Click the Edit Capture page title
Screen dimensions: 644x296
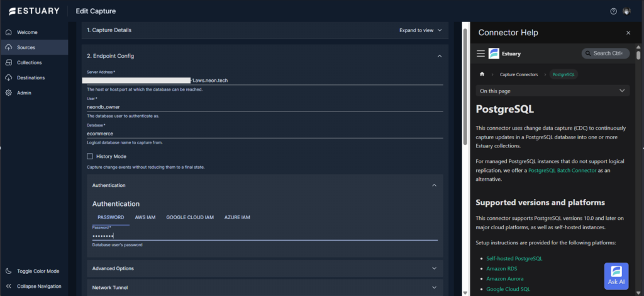pyautogui.click(x=96, y=11)
